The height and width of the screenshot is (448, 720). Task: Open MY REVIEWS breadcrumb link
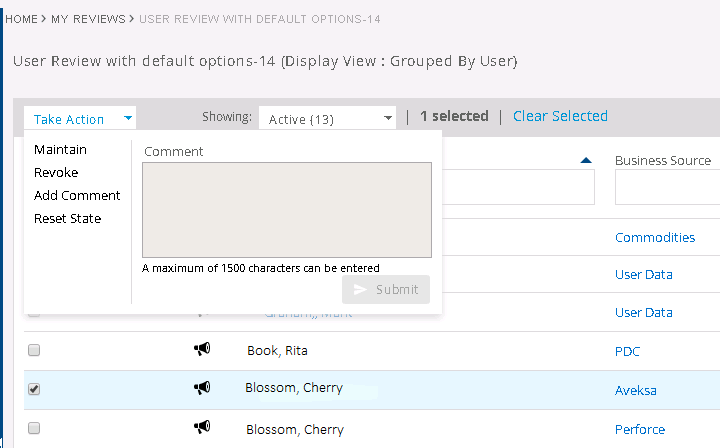[89, 19]
